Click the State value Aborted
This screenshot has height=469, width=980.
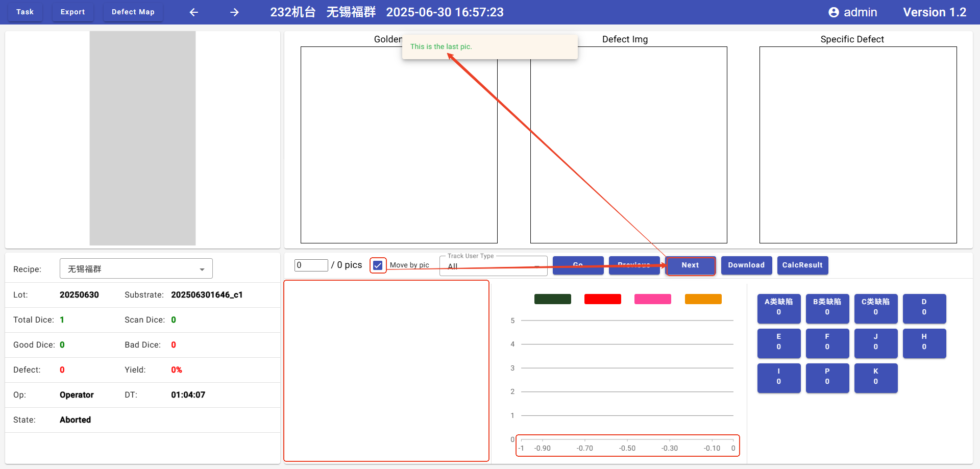pos(75,420)
